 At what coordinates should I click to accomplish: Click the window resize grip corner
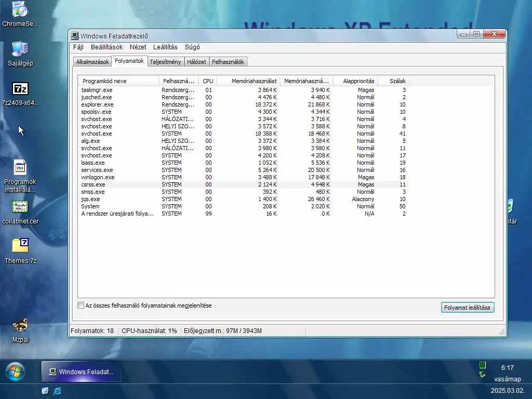501,332
